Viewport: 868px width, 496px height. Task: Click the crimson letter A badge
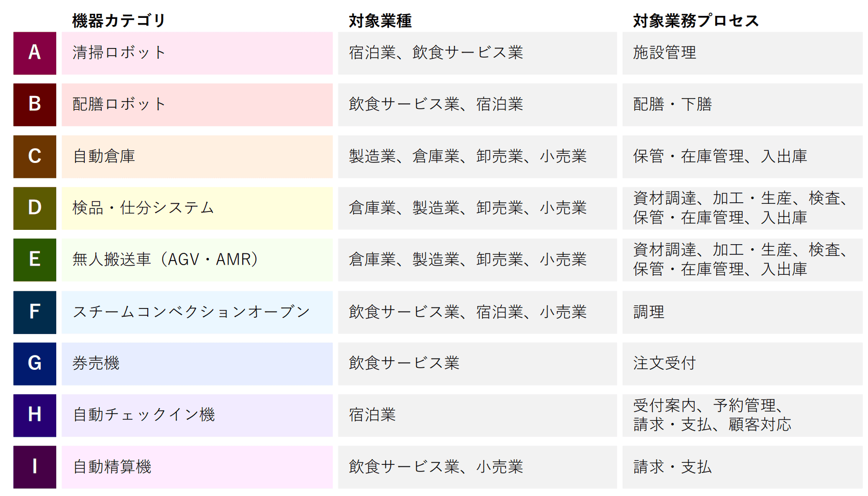35,53
